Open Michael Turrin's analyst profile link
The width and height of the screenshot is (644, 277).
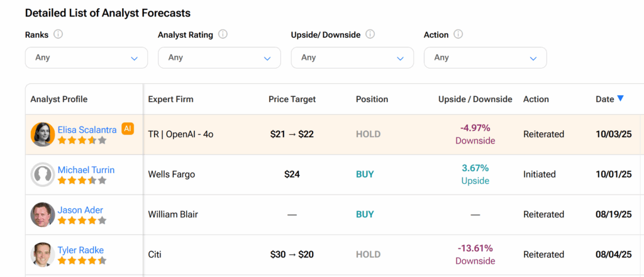point(86,170)
